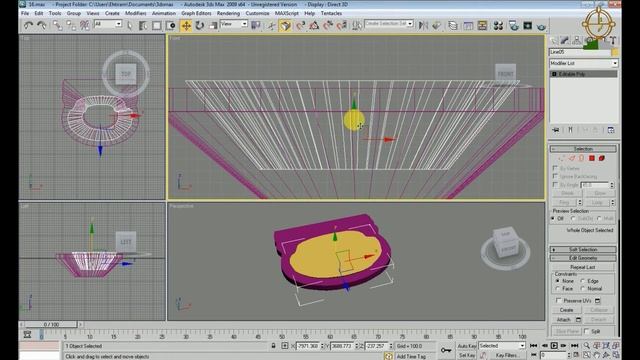The image size is (640, 360).
Task: Enable the By Vertex checkbox
Action: tap(555, 168)
